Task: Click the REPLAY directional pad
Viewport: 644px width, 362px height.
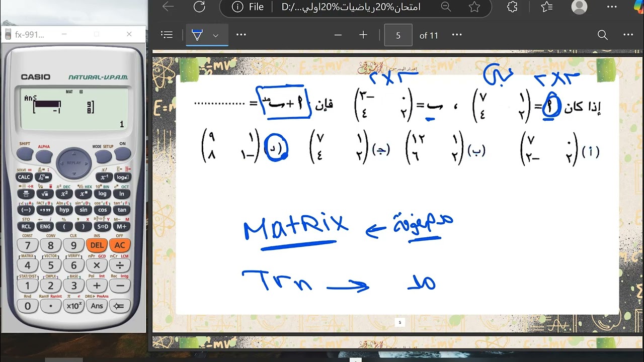Action: 73,163
